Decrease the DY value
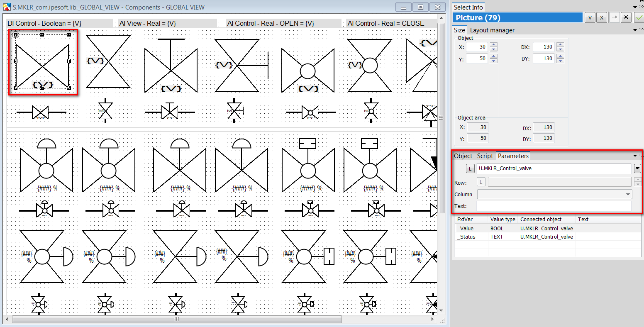This screenshot has height=327, width=644. (x=560, y=61)
